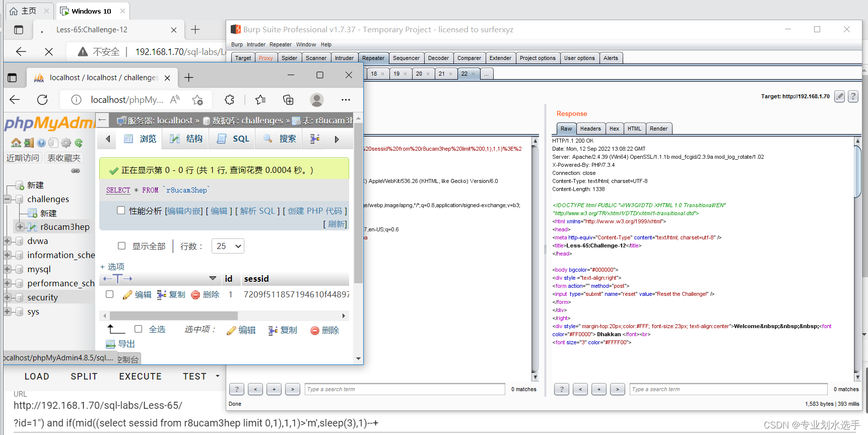The image size is (868, 435).
Task: Check the 全选 select-all checkbox
Action: pos(138,329)
